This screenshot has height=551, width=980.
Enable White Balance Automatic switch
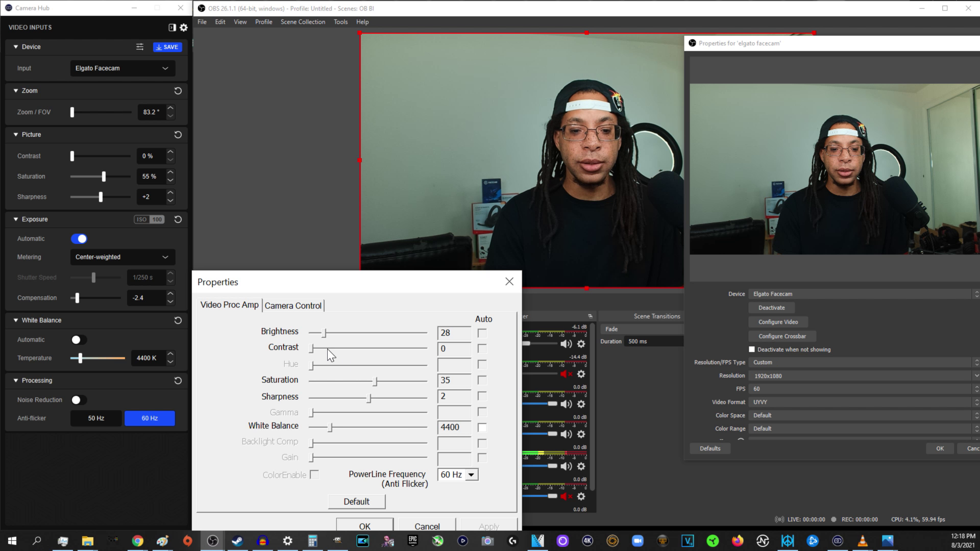pyautogui.click(x=79, y=340)
